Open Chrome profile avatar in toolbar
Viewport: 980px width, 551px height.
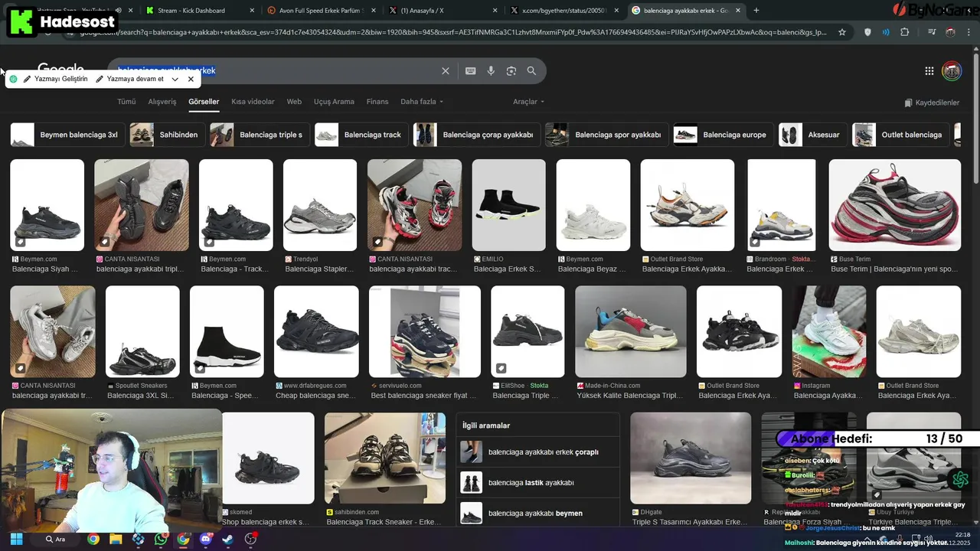click(x=950, y=32)
